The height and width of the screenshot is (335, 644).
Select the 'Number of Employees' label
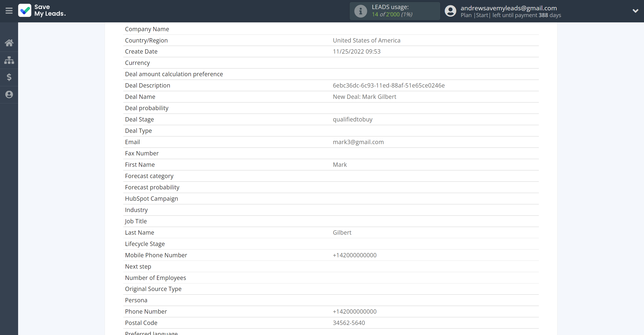click(x=155, y=278)
